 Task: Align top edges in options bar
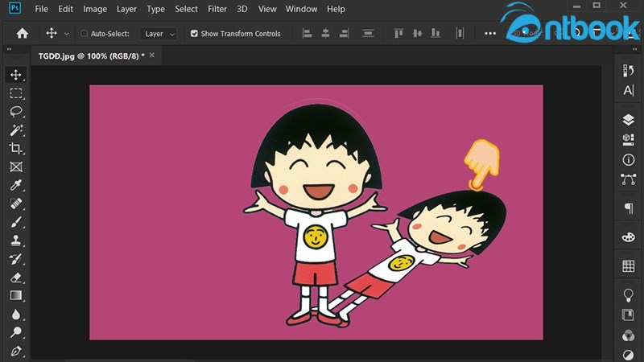click(x=398, y=33)
